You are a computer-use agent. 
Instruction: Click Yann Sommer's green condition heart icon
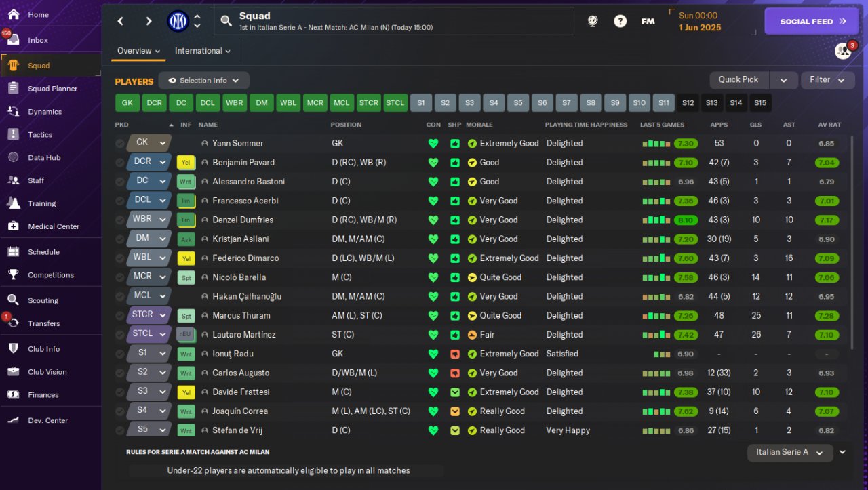433,144
